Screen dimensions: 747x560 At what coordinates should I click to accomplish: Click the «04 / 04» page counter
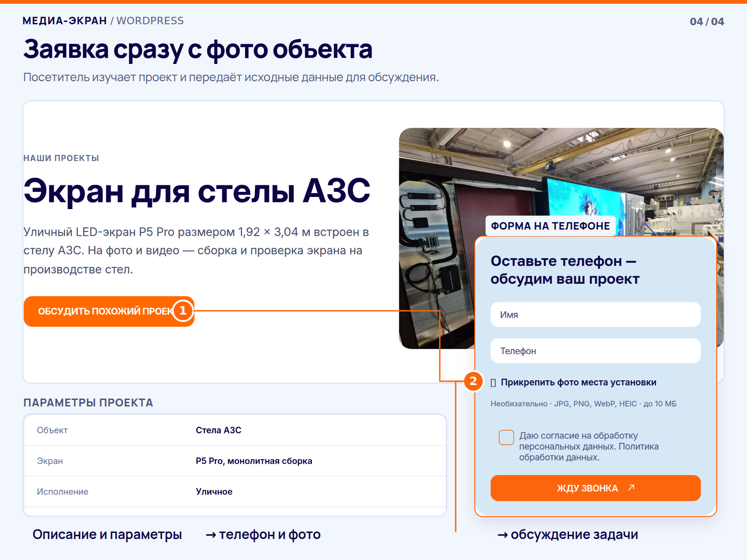[707, 21]
